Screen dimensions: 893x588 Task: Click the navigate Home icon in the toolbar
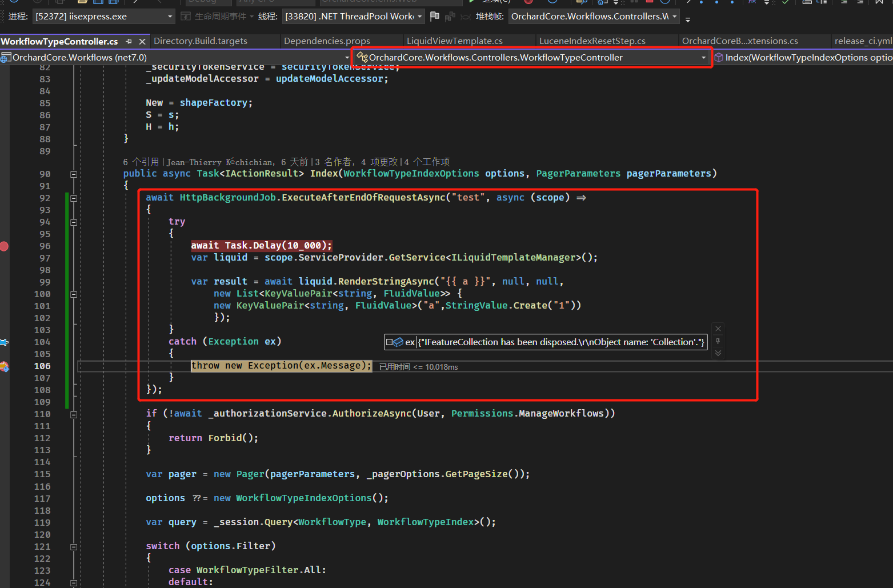point(602,2)
